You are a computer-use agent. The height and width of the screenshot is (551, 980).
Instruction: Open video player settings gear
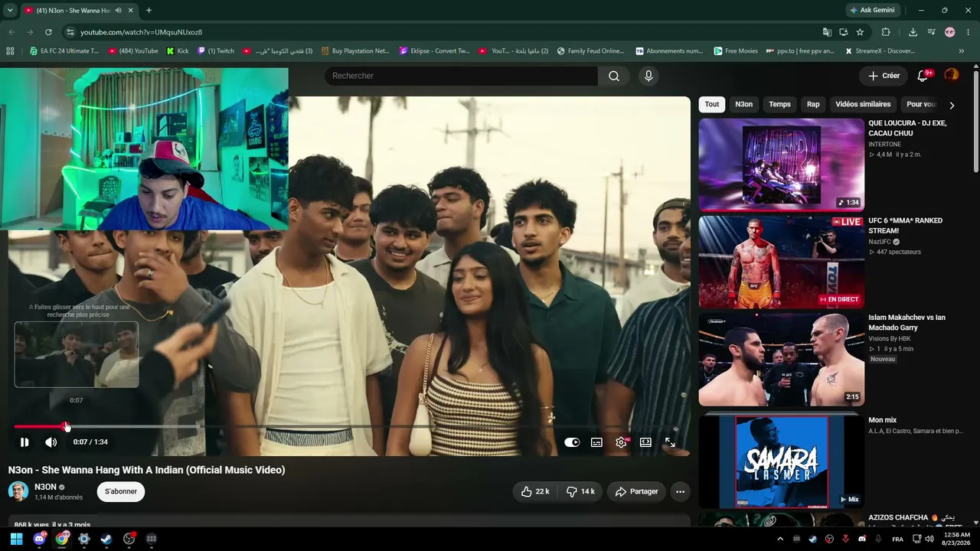(621, 442)
